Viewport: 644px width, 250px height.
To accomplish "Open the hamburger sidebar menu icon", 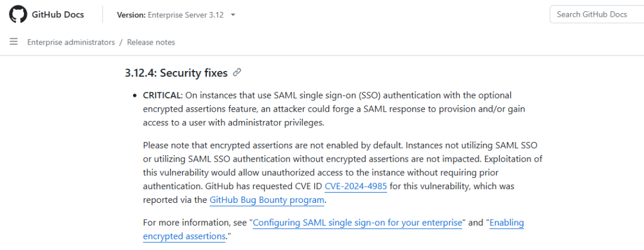I will (14, 42).
